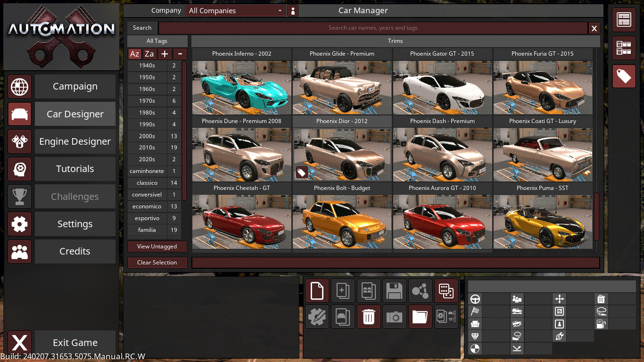The width and height of the screenshot is (644, 362).
Task: Click the new blank car document icon
Action: click(x=317, y=291)
